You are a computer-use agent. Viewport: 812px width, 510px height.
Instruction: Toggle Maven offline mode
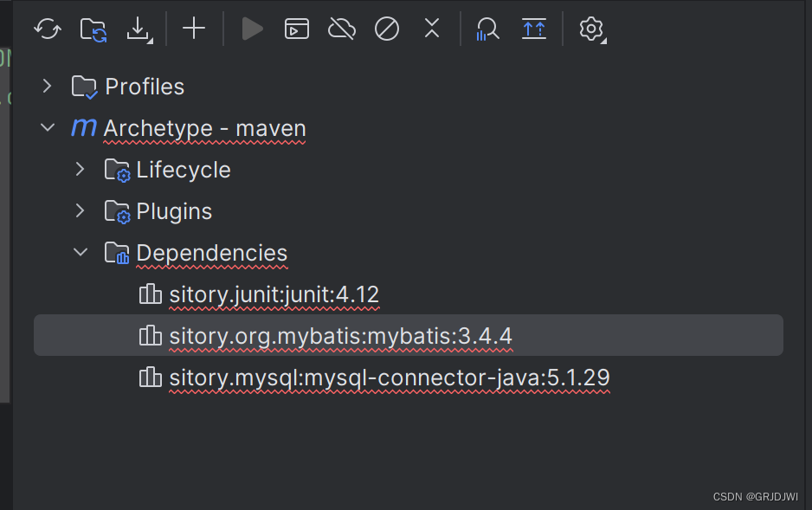(x=341, y=29)
